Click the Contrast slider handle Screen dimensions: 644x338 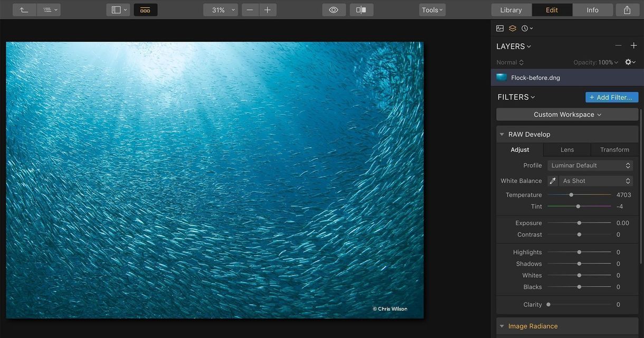tap(579, 234)
